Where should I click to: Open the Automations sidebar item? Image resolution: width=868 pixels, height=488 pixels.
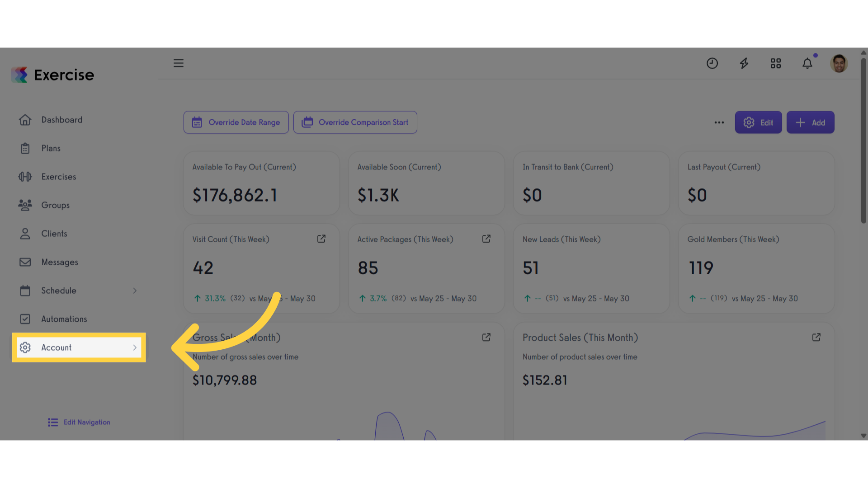pyautogui.click(x=64, y=319)
